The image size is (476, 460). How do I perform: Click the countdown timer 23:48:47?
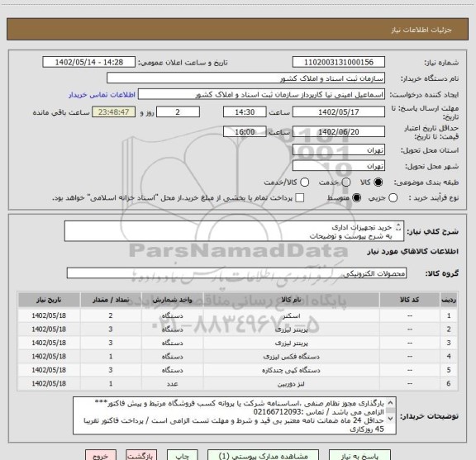[x=114, y=112]
